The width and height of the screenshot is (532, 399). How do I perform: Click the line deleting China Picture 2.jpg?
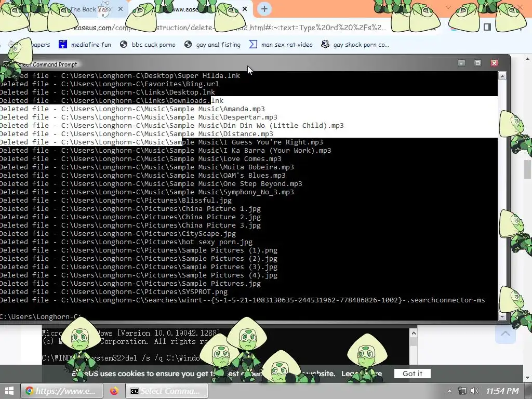click(130, 217)
